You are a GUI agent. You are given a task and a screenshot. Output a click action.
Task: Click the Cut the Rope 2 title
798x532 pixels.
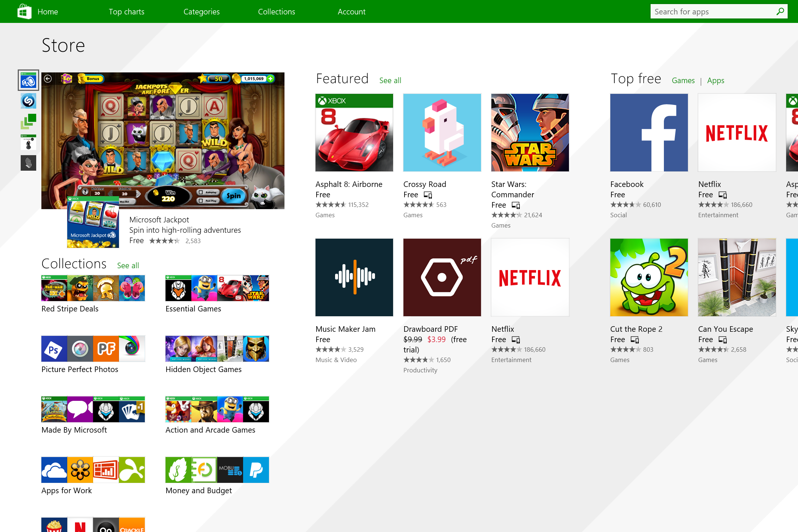pyautogui.click(x=636, y=329)
